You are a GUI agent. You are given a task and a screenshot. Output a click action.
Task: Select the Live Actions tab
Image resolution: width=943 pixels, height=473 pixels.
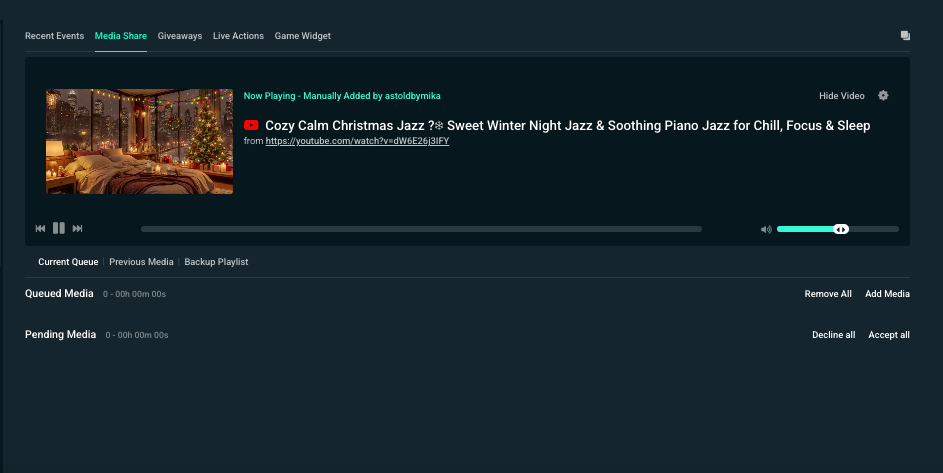pyautogui.click(x=238, y=36)
